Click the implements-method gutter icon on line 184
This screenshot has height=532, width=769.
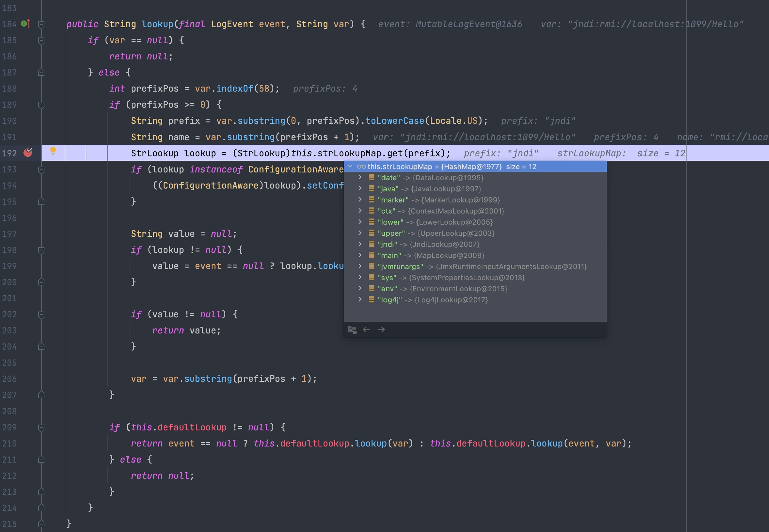click(25, 24)
